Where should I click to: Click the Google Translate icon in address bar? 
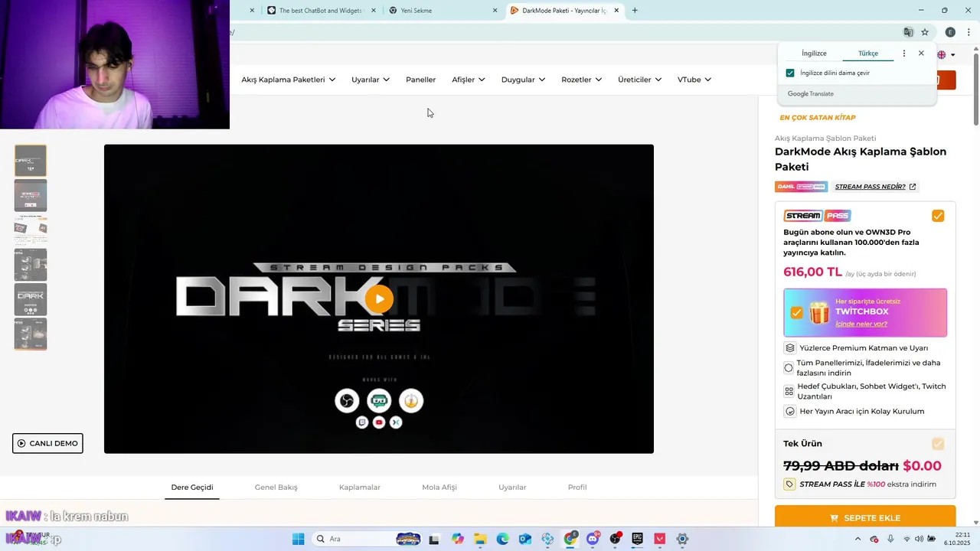point(908,32)
